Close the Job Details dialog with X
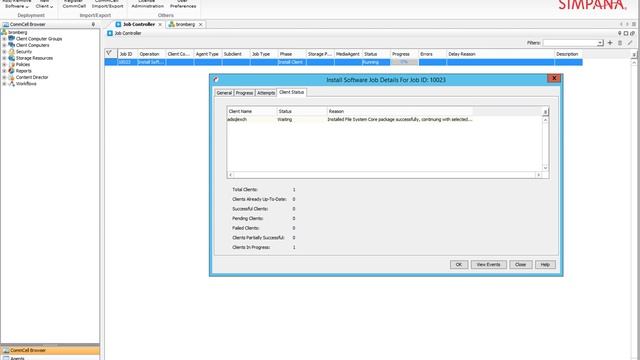 click(x=554, y=78)
